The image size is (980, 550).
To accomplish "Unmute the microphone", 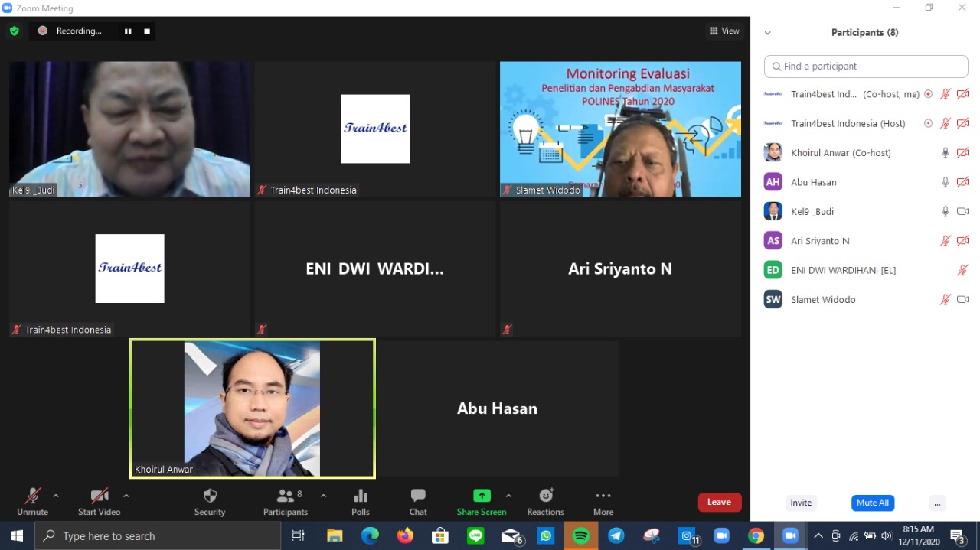I will (x=32, y=496).
